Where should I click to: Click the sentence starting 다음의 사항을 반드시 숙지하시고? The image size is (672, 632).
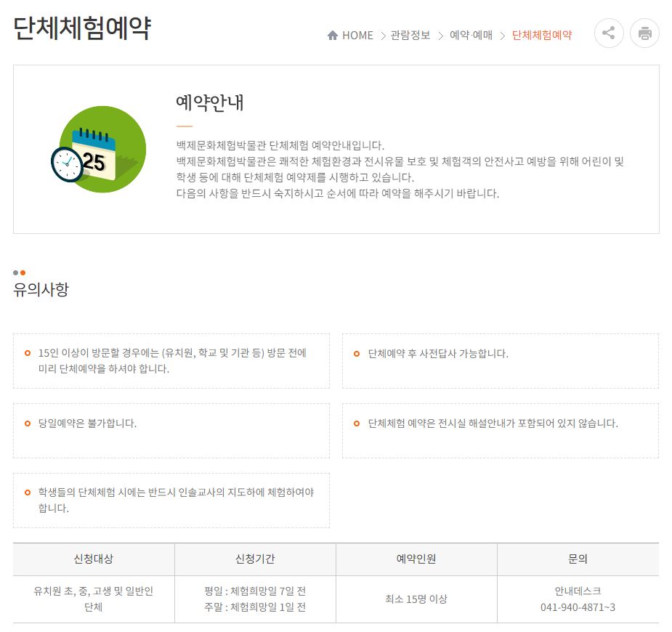click(338, 193)
